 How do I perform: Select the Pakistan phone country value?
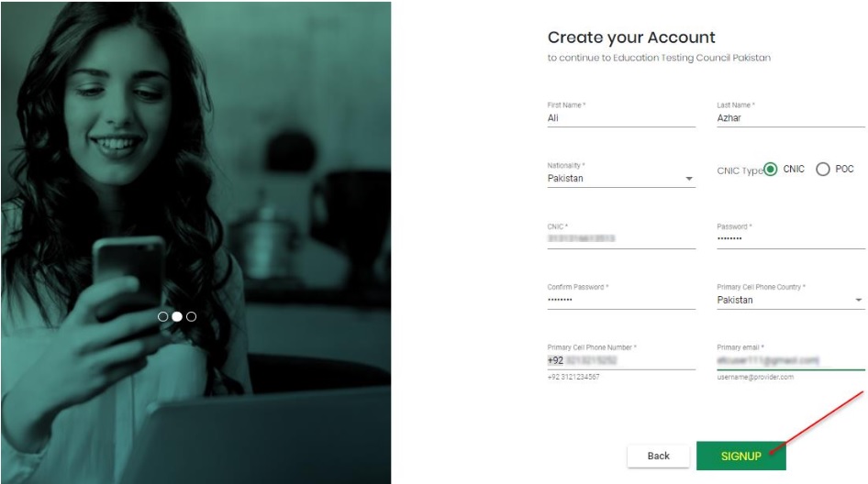pos(735,300)
